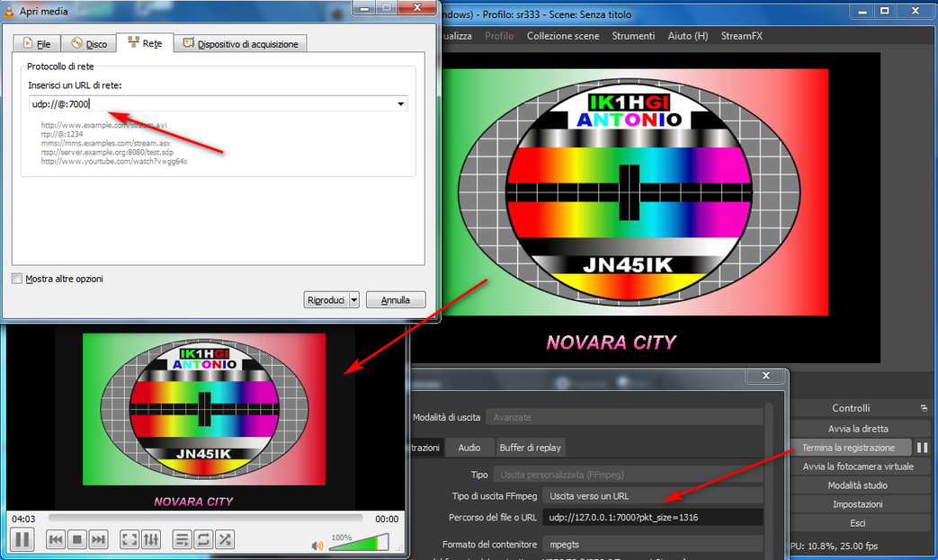Open the StreamFX menu in OBS

[742, 36]
